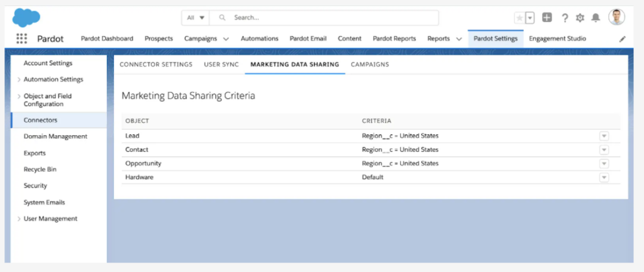
Task: Expand the Reports tab chevron menu
Action: (459, 39)
